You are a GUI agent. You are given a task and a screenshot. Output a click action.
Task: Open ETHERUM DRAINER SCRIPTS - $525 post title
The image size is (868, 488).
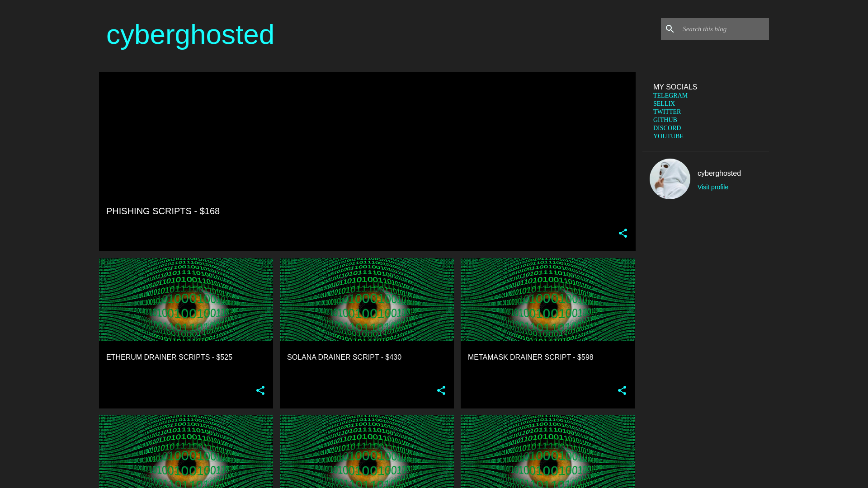pyautogui.click(x=169, y=357)
